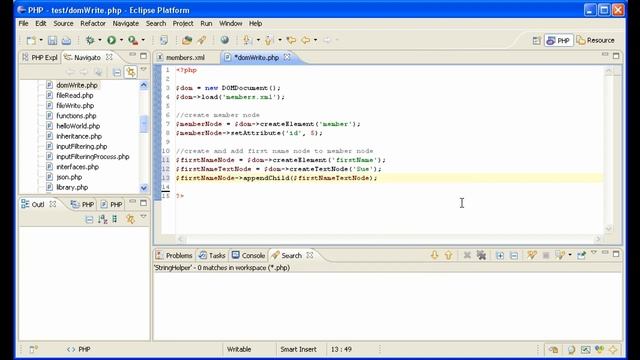This screenshot has height=360, width=640.
Task: Collapse all search results
Action: [x=514, y=255]
